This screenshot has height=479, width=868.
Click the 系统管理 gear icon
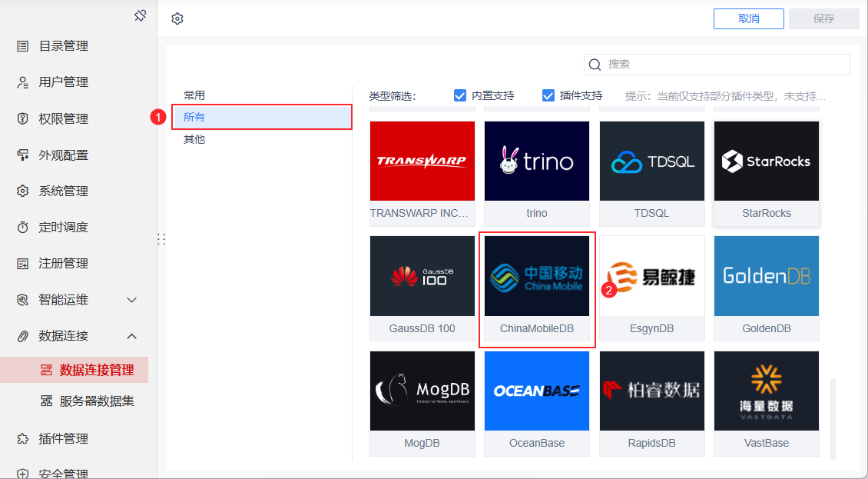click(23, 191)
